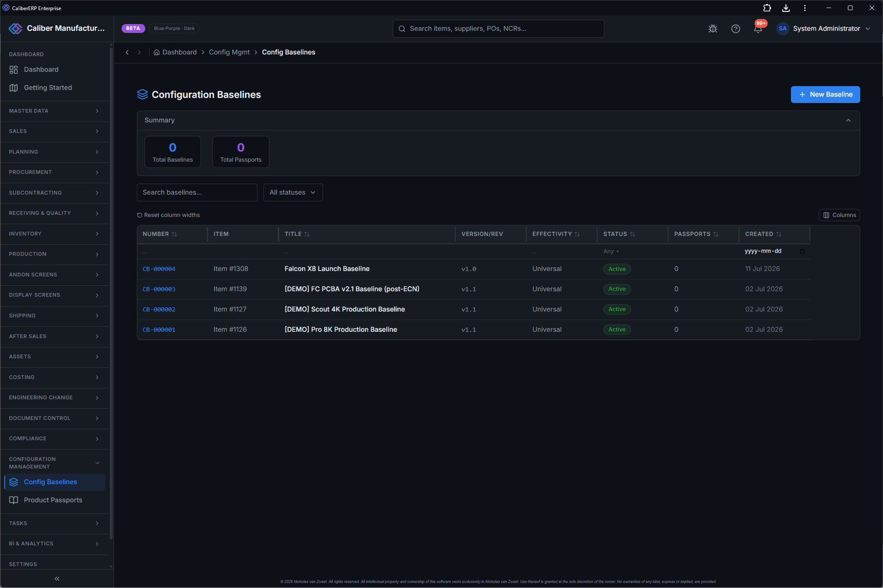The height and width of the screenshot is (588, 883).
Task: Go forward using the breadcrumb forward arrow
Action: coord(139,52)
